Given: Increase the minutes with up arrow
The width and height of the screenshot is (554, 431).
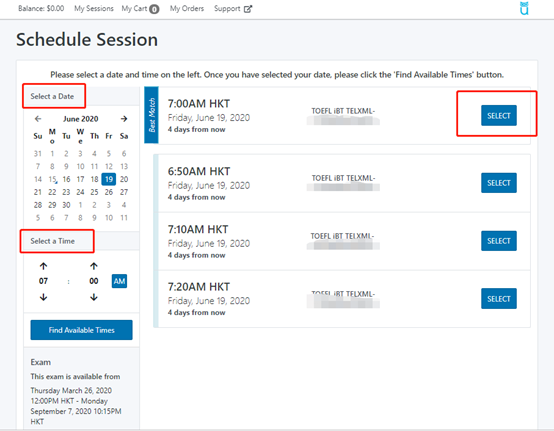Looking at the screenshot, I should coord(94,266).
